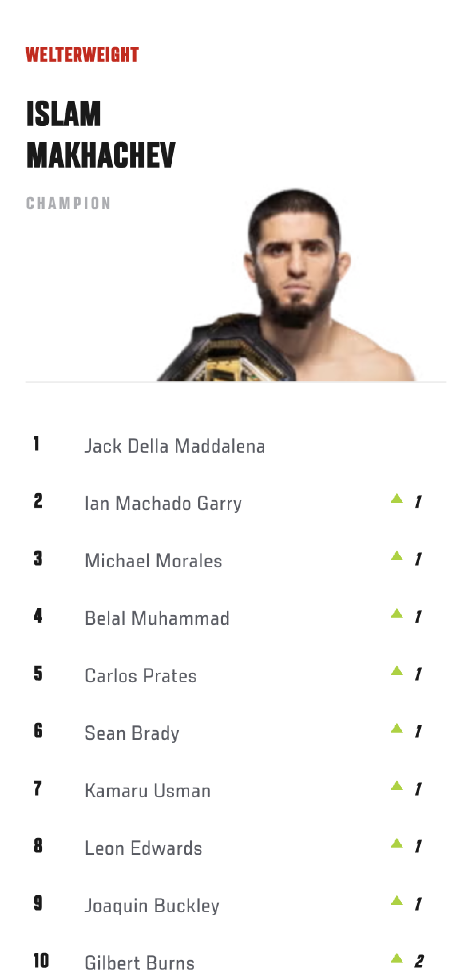Screen dimensions: 460x980
Task: Select Joaquin Buckley from the list
Action: tap(152, 906)
